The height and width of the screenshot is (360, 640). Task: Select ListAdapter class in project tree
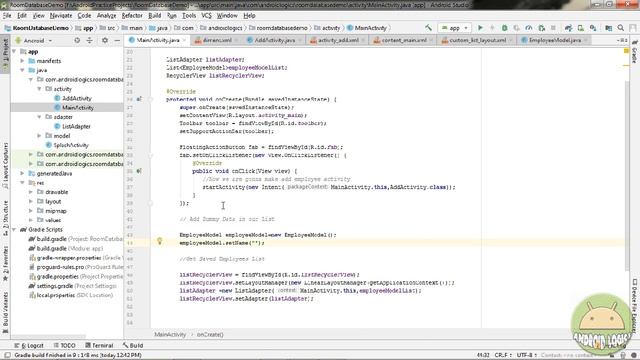click(x=76, y=127)
